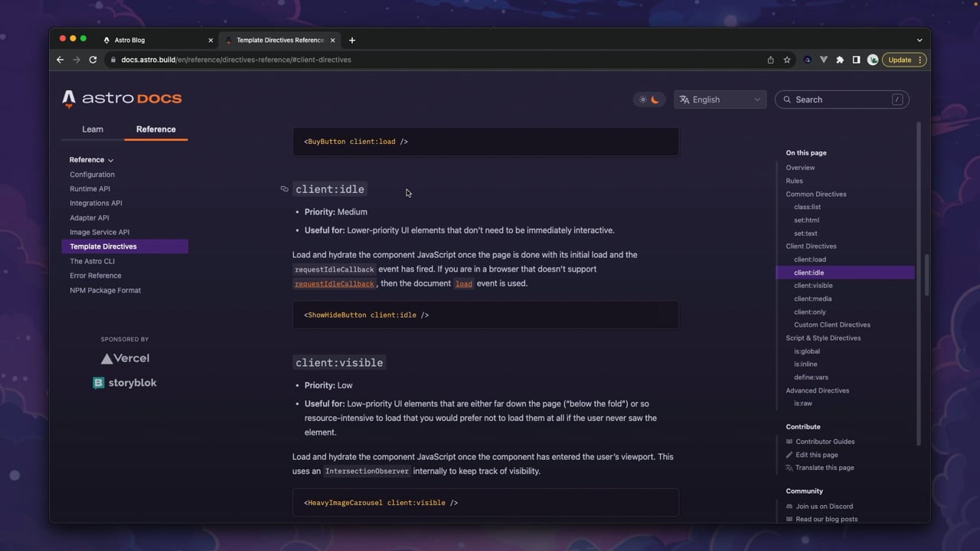Toggle the light/dark theme switch
The width and height of the screenshot is (980, 551).
(x=649, y=99)
